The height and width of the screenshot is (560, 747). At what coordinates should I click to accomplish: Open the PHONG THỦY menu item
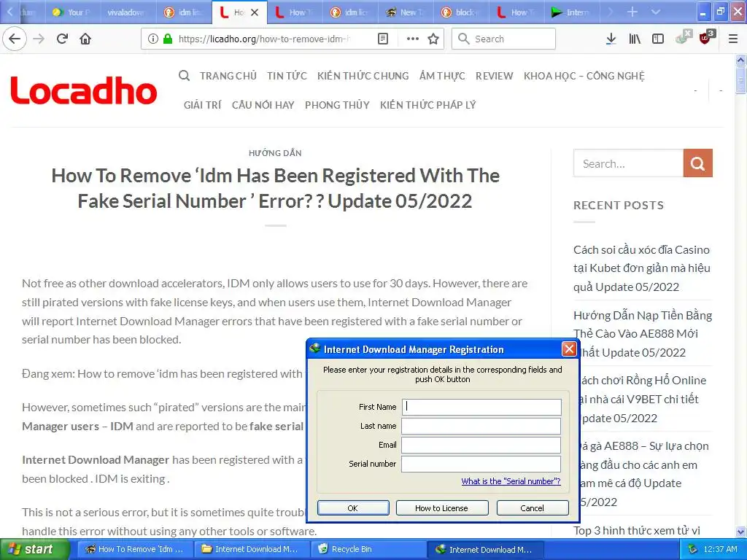(337, 105)
